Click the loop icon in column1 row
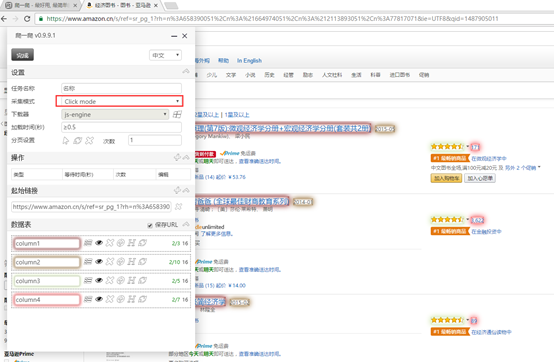 pyautogui.click(x=142, y=243)
